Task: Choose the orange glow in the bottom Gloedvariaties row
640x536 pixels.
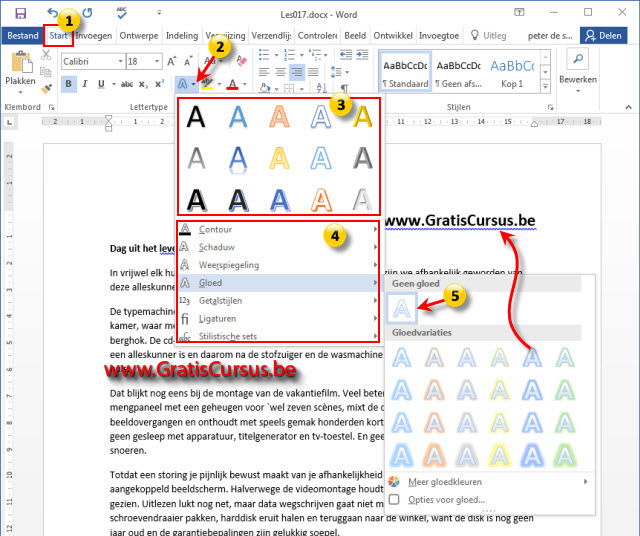Action: coord(434,455)
